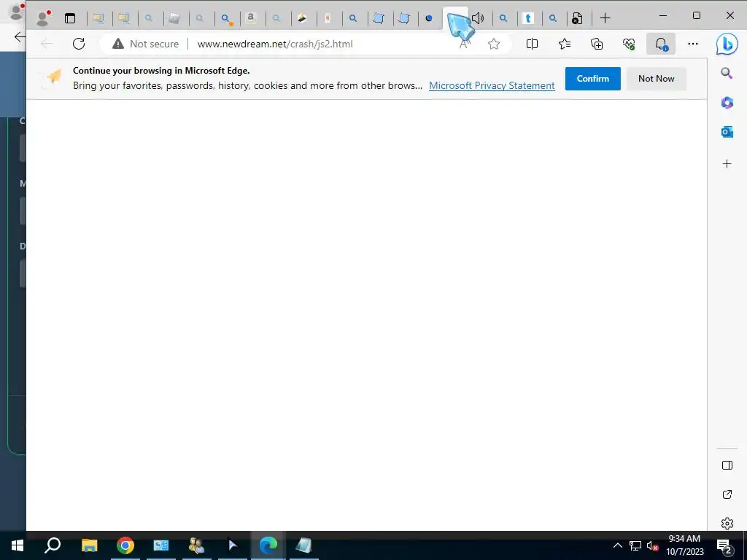Screen dimensions: 747x560
Task: Switch to the Amazon tab
Action: coord(251,18)
